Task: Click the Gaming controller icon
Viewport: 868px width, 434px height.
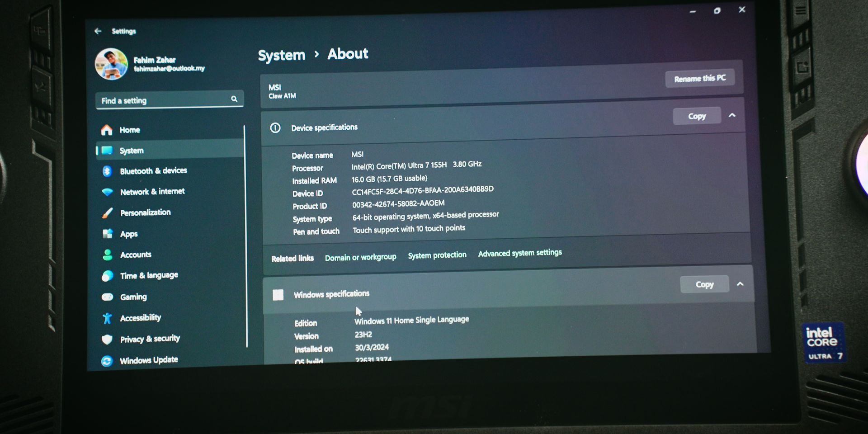Action: [107, 297]
